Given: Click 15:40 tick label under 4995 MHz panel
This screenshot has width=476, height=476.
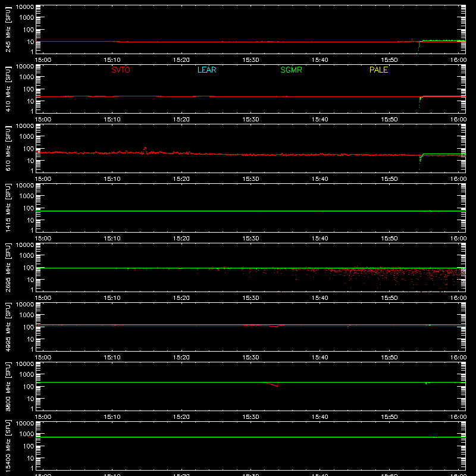Looking at the screenshot, I should [320, 358].
